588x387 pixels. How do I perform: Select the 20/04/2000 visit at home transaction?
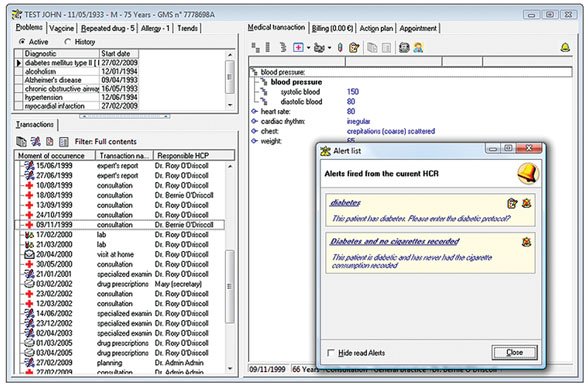120,254
